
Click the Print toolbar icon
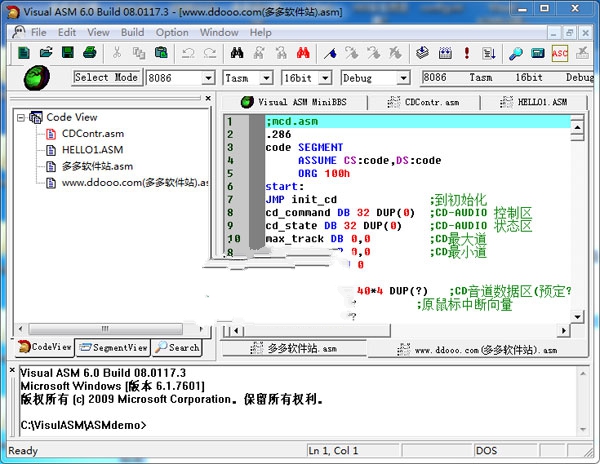pos(90,53)
